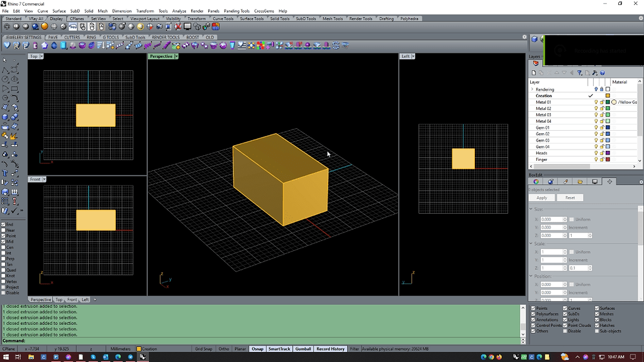
Task: Click the Reset button in BoxEdit
Action: pos(570,197)
